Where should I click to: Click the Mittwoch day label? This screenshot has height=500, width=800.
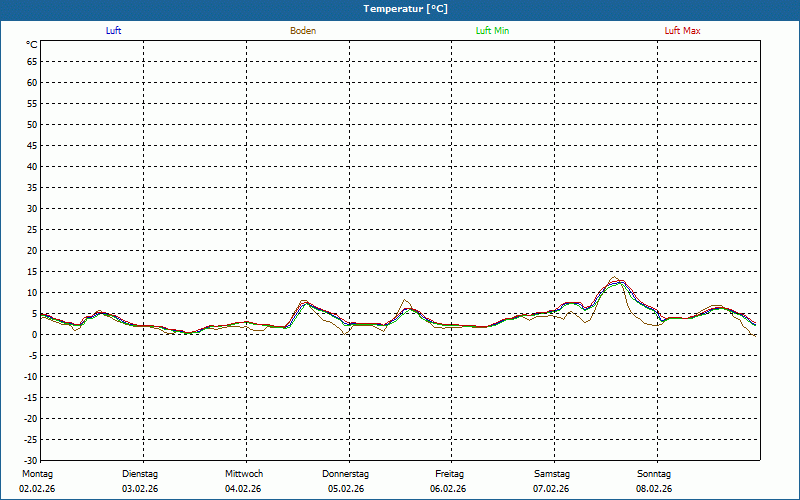pyautogui.click(x=243, y=474)
